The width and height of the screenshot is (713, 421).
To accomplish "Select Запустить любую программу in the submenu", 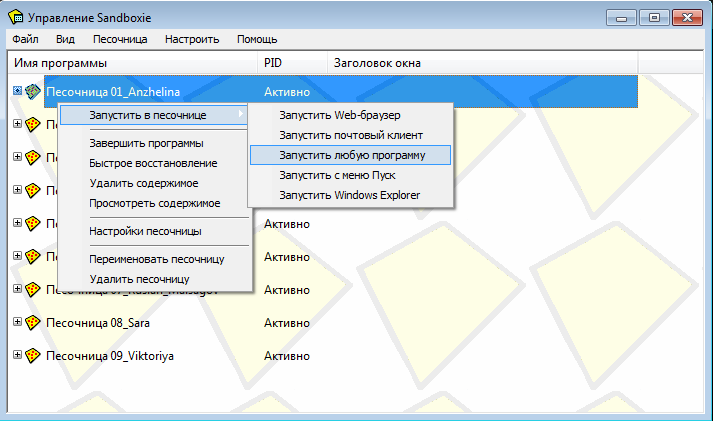I will (350, 155).
